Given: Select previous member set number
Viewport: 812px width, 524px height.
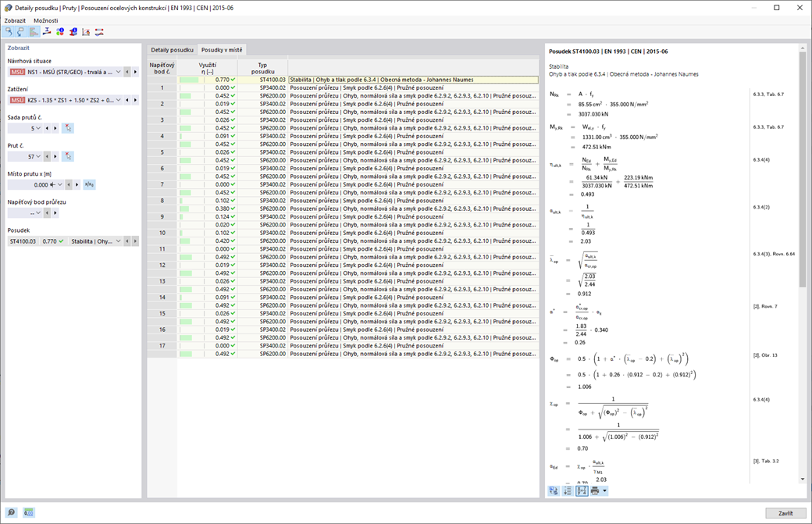Looking at the screenshot, I should (47, 128).
